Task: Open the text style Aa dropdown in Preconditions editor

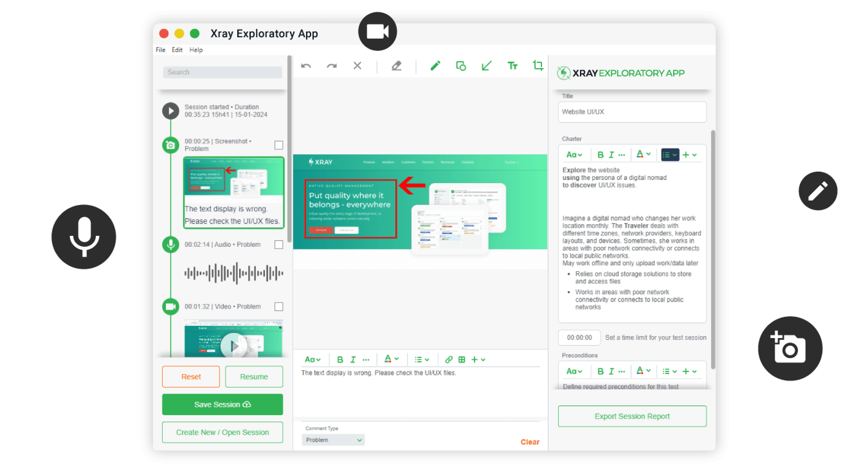Action: click(x=574, y=371)
